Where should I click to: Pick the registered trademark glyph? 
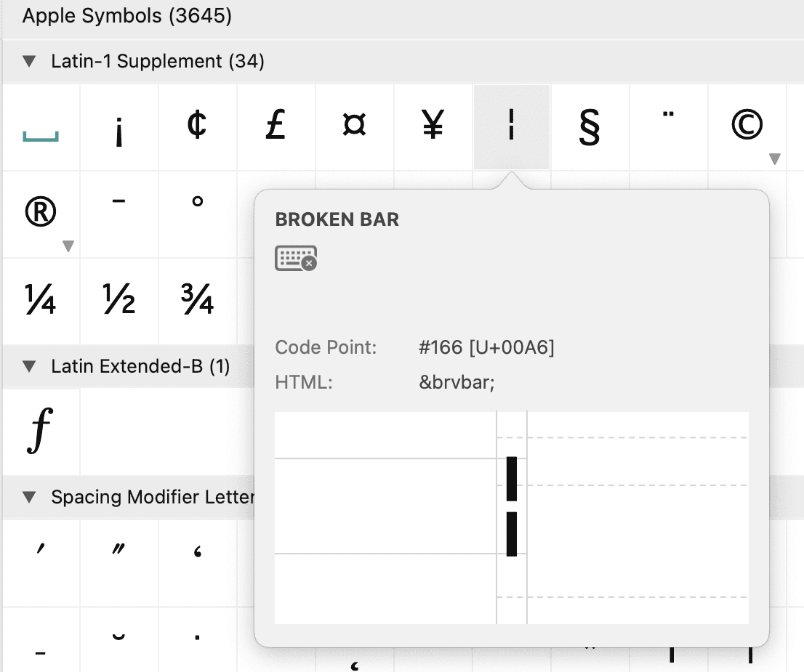coord(40,212)
